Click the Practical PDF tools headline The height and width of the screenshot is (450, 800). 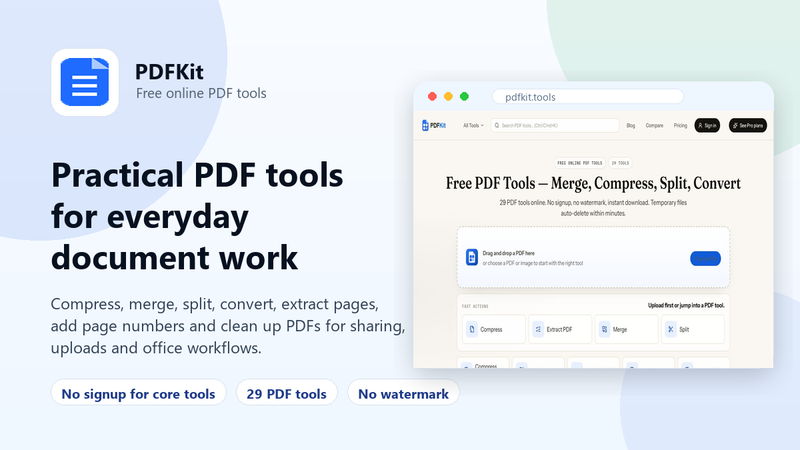coord(197,216)
